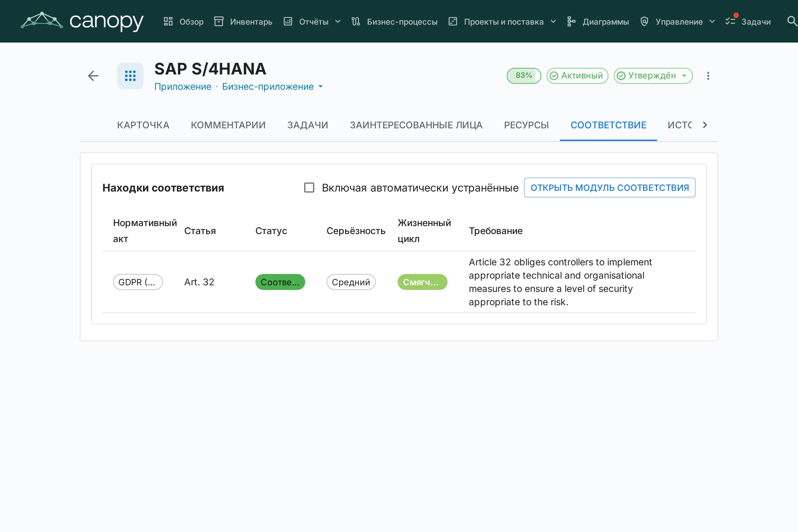Click the Инвентарь archive icon
Screen dimensions: 798x532
coord(219,21)
